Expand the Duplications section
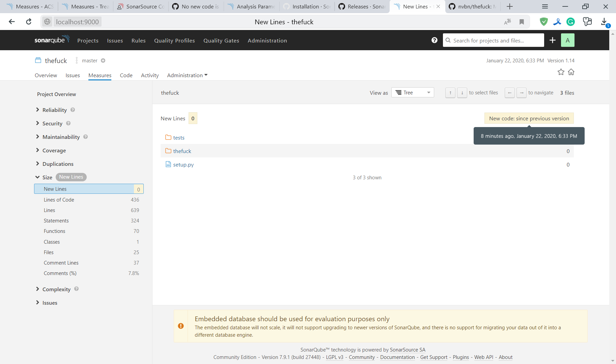616x364 pixels. tap(54, 164)
